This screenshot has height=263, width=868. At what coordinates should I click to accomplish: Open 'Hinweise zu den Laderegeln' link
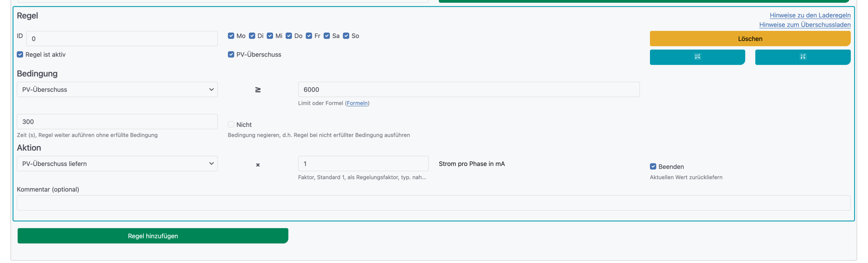coord(810,15)
